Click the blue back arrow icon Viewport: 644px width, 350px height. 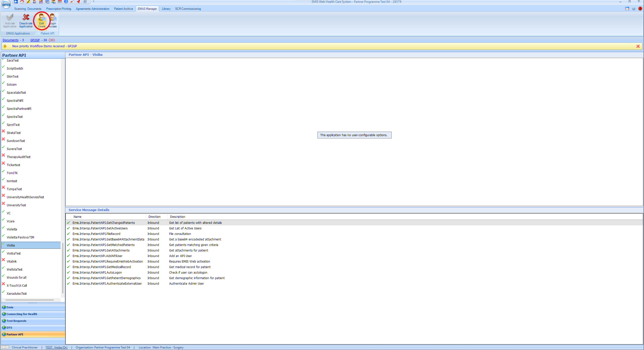tap(16, 2)
